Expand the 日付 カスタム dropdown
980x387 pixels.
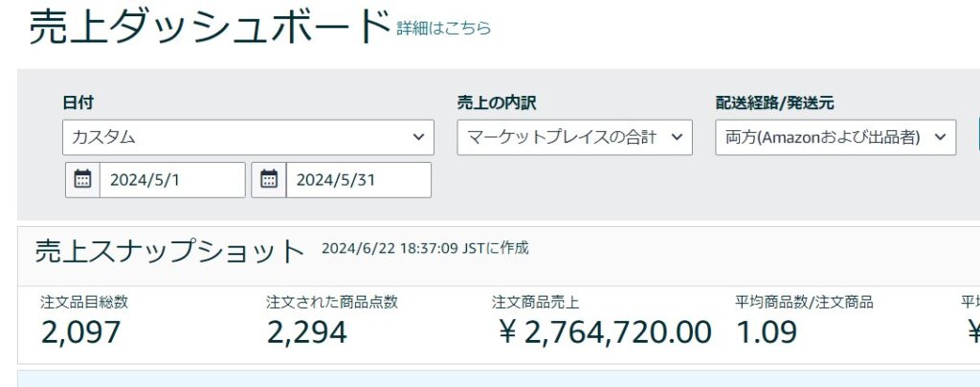click(x=249, y=137)
